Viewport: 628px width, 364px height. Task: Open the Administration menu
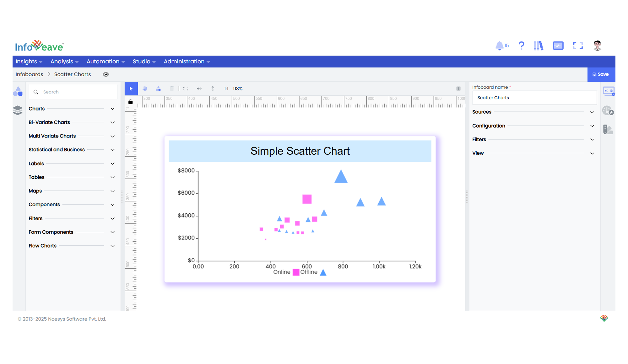[x=187, y=62]
